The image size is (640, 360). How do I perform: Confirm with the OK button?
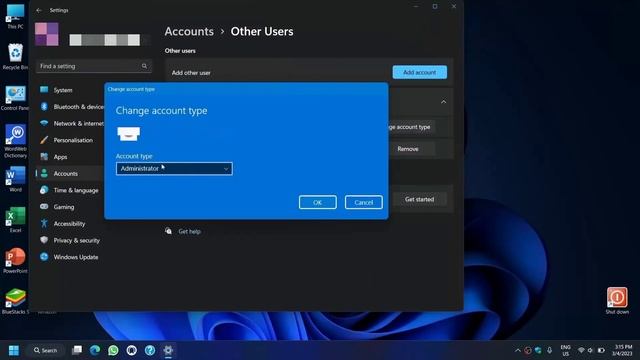click(x=318, y=202)
